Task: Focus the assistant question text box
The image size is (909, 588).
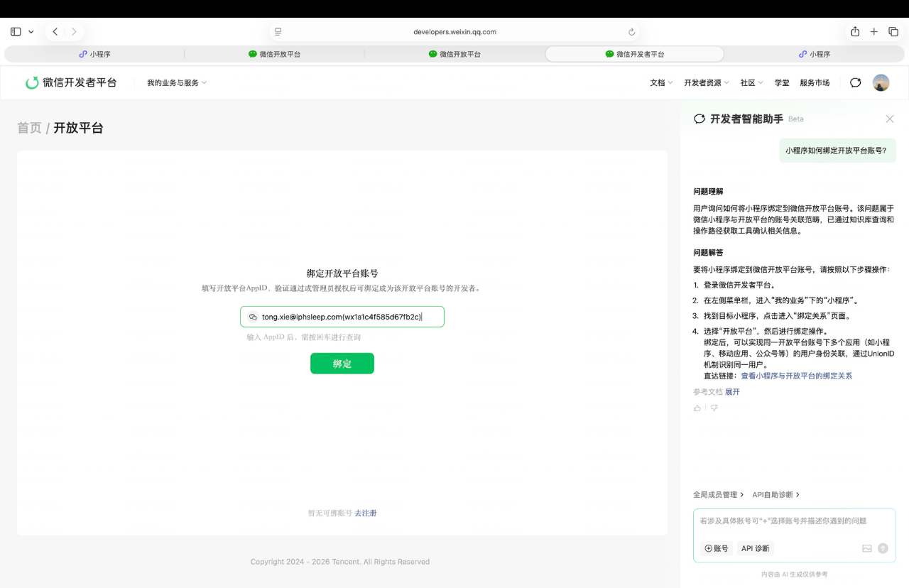Action: pyautogui.click(x=794, y=521)
